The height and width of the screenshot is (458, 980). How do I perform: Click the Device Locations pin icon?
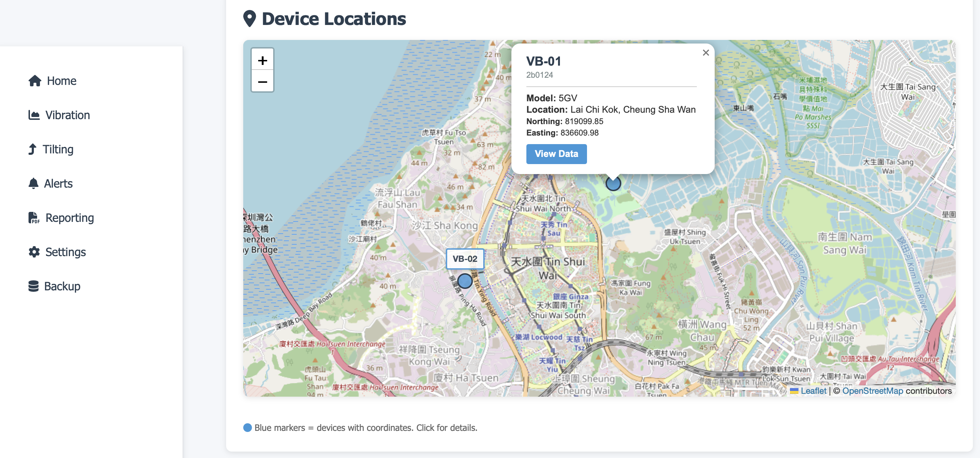(x=250, y=18)
